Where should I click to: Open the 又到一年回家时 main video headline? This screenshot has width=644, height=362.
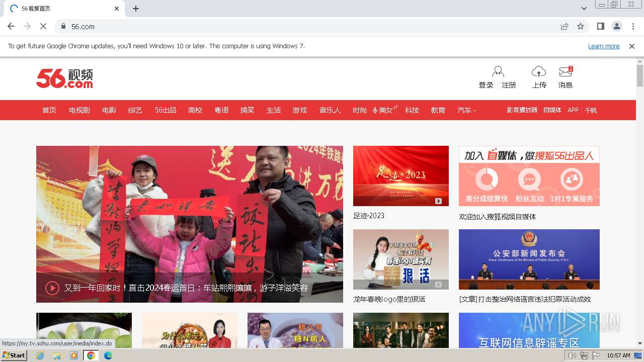(186, 288)
